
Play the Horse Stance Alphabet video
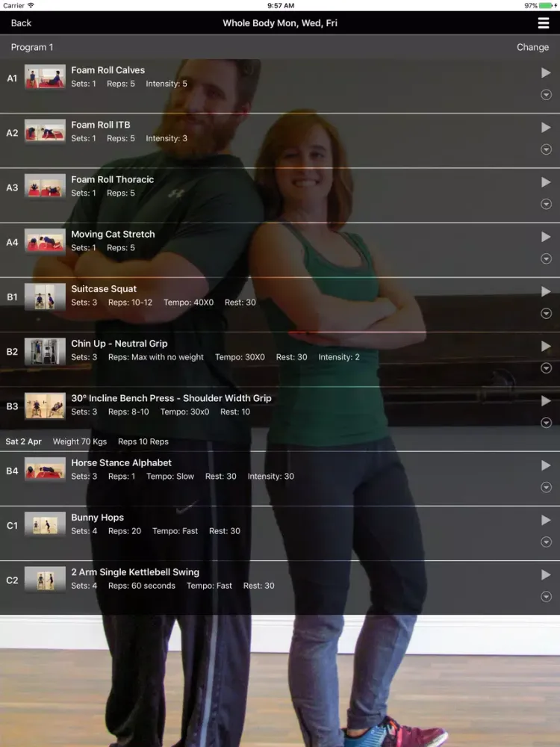(546, 465)
